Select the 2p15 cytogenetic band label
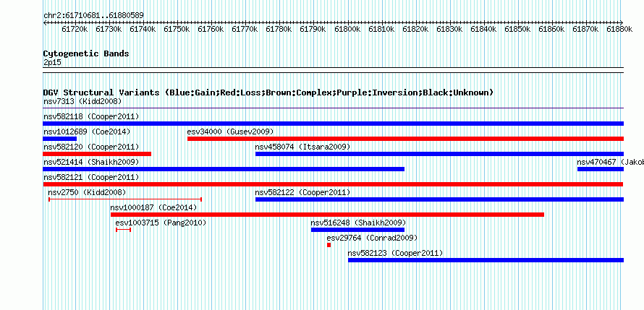The width and height of the screenshot is (644, 310). coord(53,63)
